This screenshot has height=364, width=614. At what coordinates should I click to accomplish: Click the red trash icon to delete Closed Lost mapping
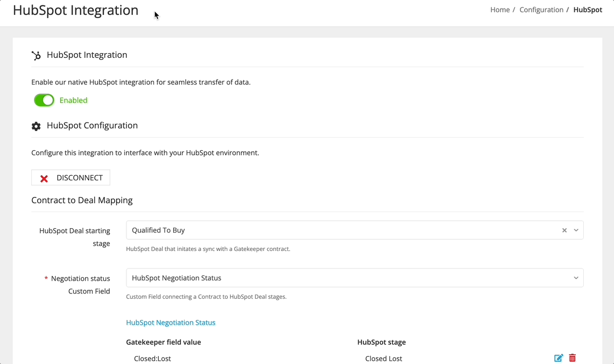(572, 358)
